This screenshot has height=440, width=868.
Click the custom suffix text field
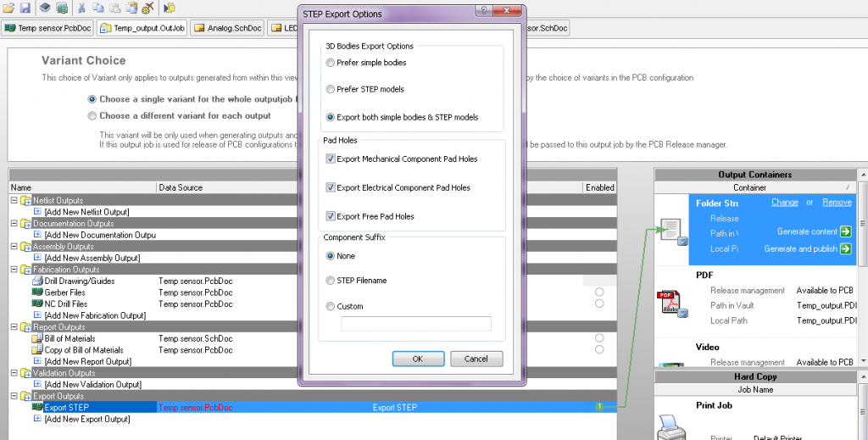coord(415,324)
